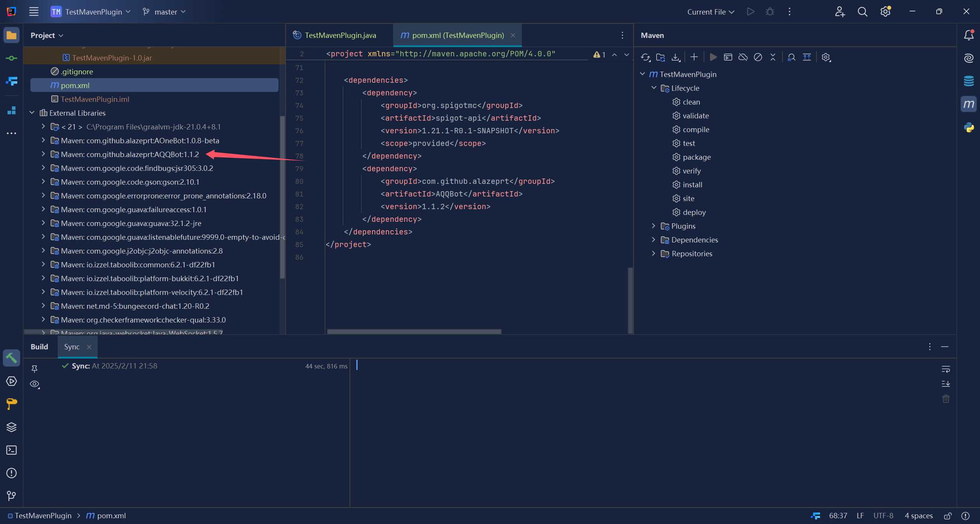Click UTF-8 encoding in status bar
Image resolution: width=980 pixels, height=524 pixels.
[x=883, y=516]
